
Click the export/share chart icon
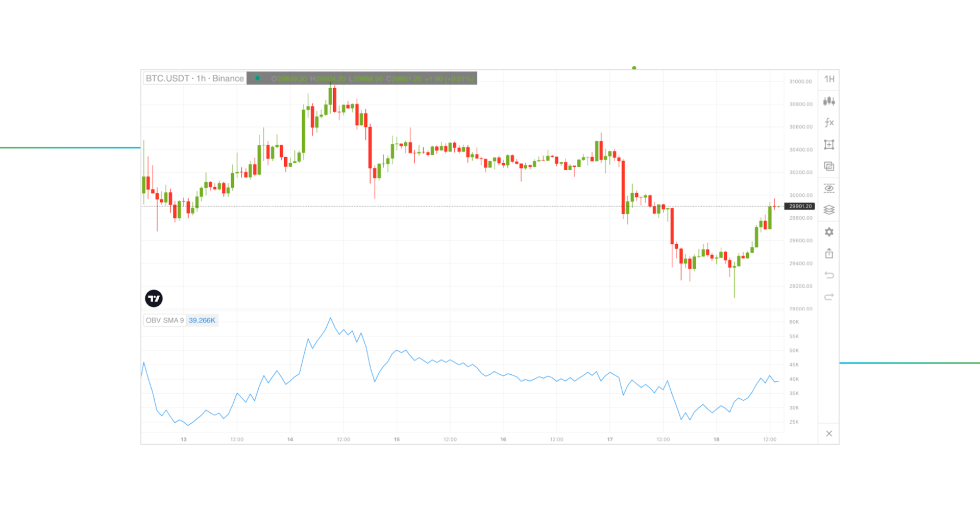pos(829,253)
